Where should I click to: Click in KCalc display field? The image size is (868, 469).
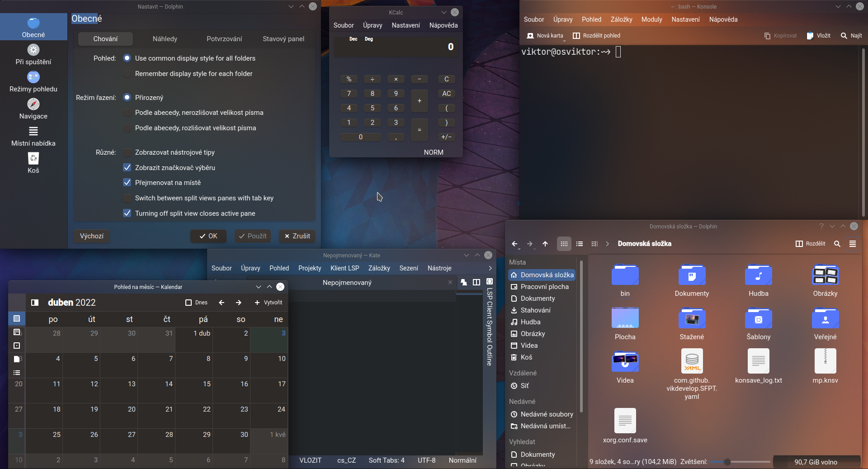click(396, 46)
